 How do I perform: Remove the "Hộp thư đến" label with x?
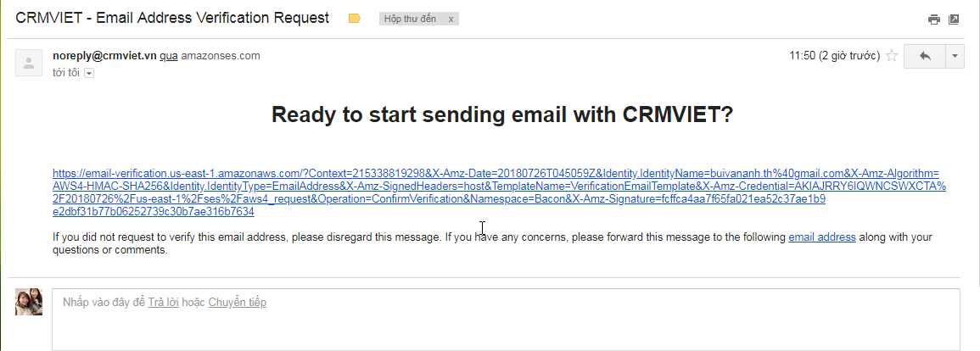(450, 19)
